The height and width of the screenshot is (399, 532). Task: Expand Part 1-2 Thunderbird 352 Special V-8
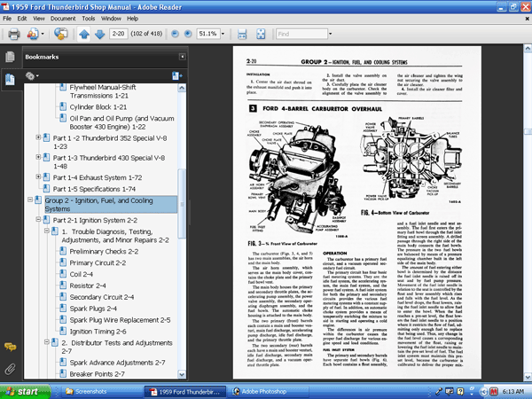click(x=38, y=137)
